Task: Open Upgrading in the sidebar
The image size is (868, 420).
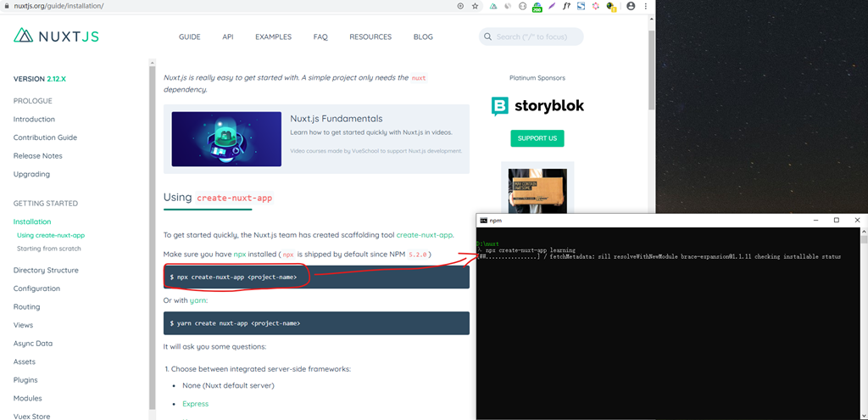Action: [x=31, y=174]
